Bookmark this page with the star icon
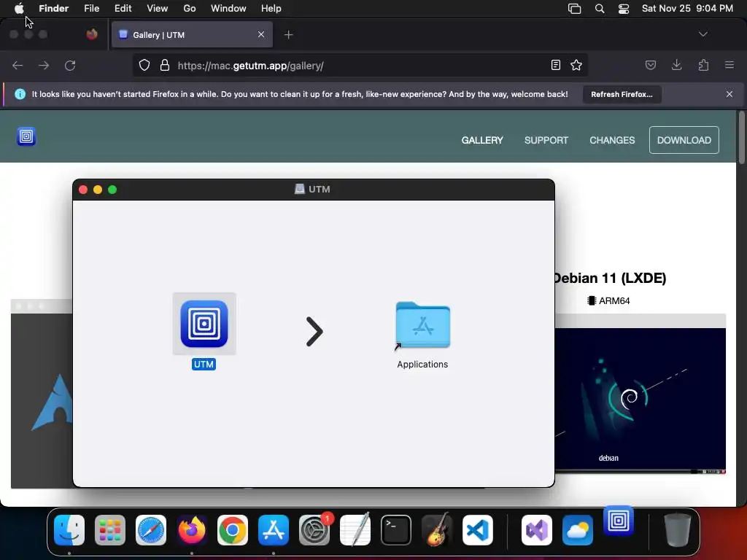This screenshot has width=747, height=560. point(576,65)
